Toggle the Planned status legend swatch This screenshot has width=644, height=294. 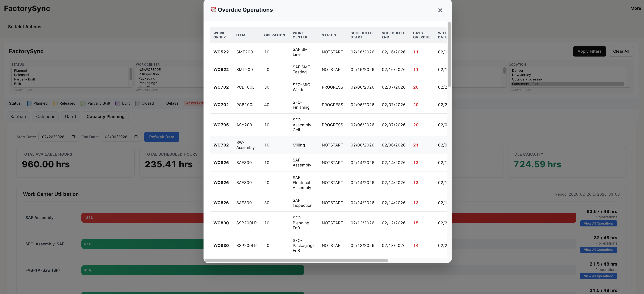(x=29, y=103)
